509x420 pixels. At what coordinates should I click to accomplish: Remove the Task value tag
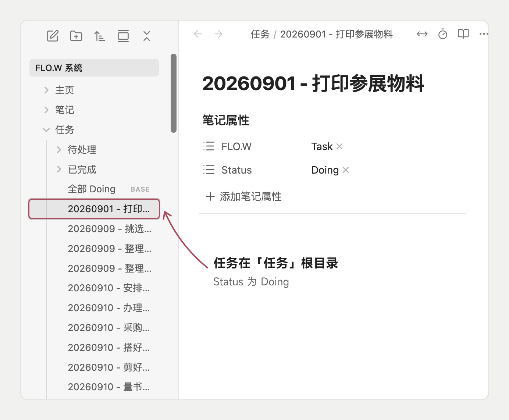click(x=339, y=146)
